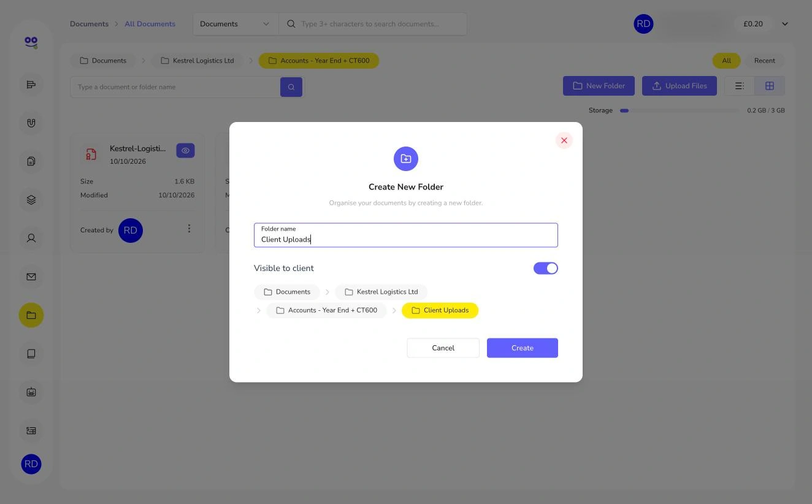Open Kestrel Logistics Ltd in page breadcrumb
This screenshot has width=812, height=504.
[x=197, y=61]
